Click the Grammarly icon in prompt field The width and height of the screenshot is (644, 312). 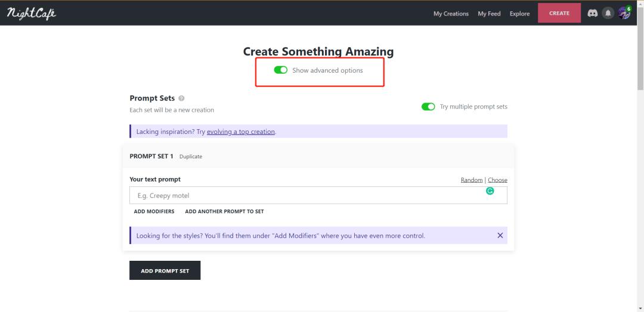[490, 191]
